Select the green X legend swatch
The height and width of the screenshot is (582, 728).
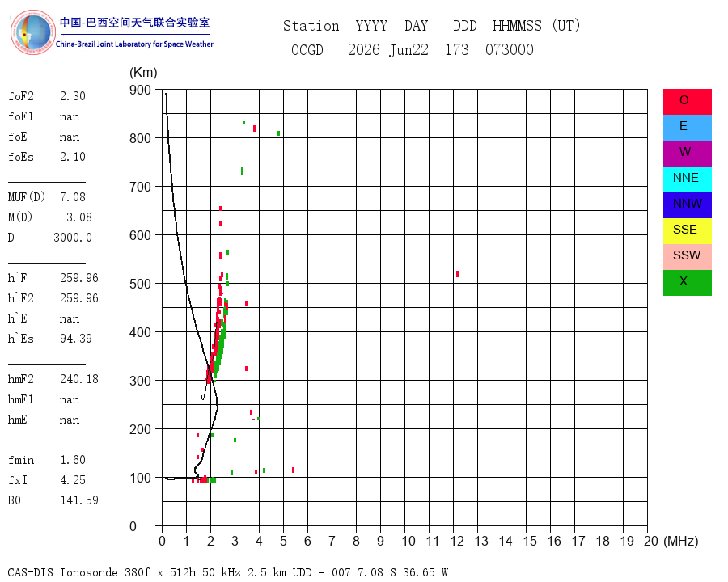687,283
